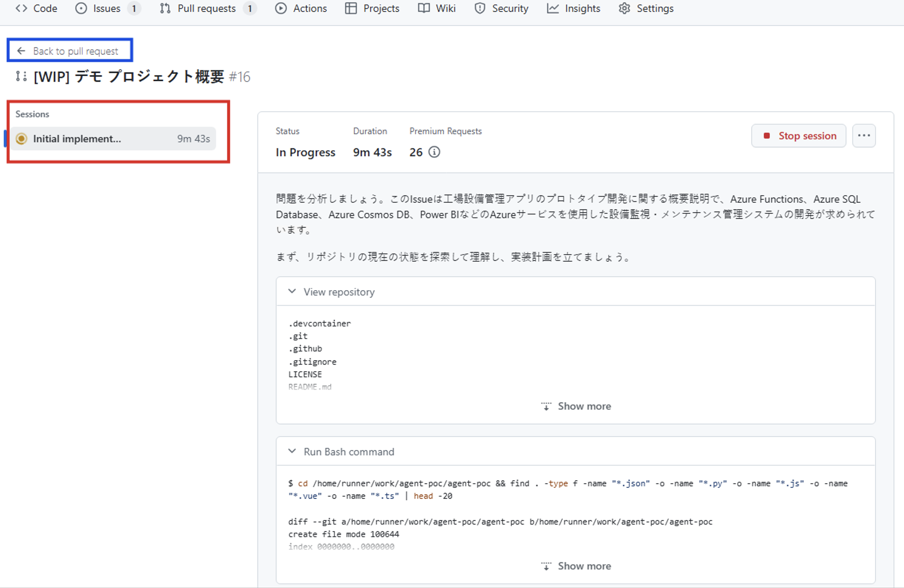Show more of the Bash command output
This screenshot has height=588, width=904.
click(576, 566)
